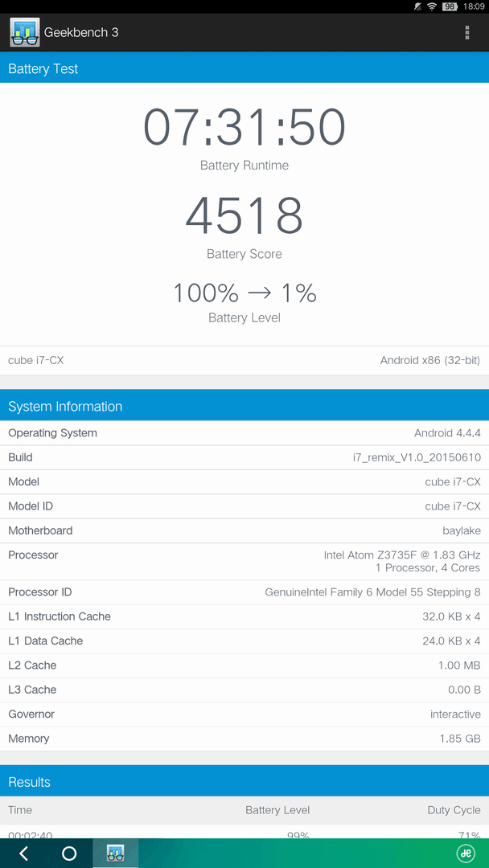The height and width of the screenshot is (868, 489).
Task: Select the Results section header
Action: click(244, 782)
